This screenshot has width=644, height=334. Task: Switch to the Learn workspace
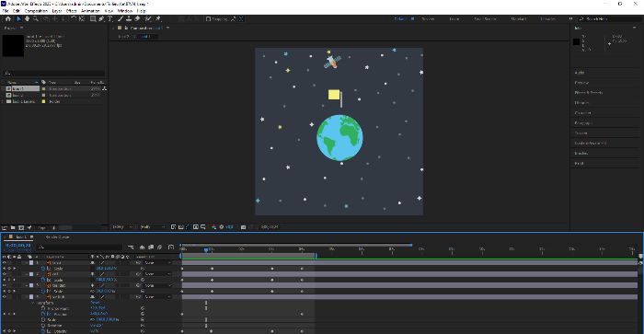tap(454, 19)
